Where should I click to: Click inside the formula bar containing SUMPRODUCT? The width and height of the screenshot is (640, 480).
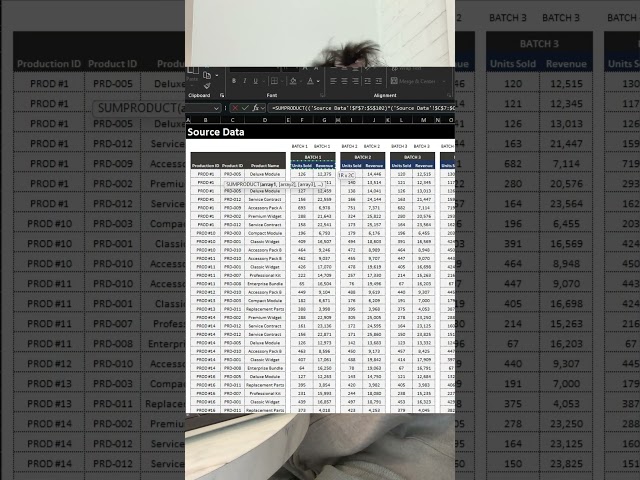click(362, 108)
